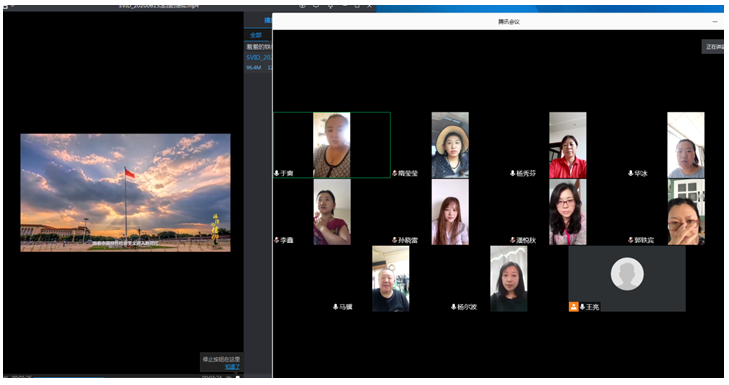
Task: Click the muted microphone icon beside 潘悦秋
Action: pyautogui.click(x=513, y=240)
